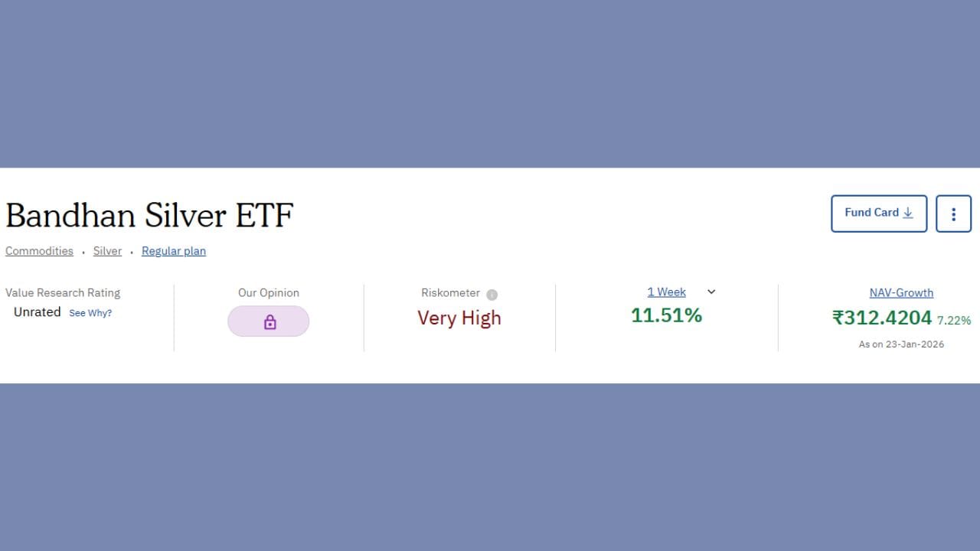Click the NAV-Growth link

(901, 292)
